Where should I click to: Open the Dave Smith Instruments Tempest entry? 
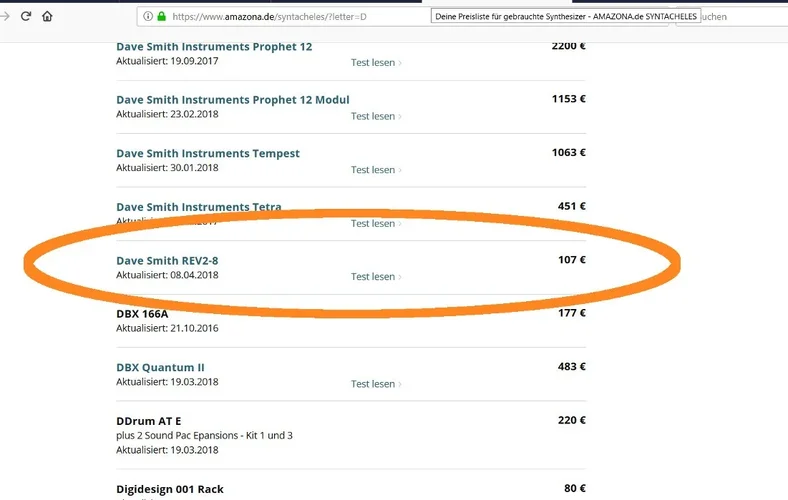click(207, 153)
